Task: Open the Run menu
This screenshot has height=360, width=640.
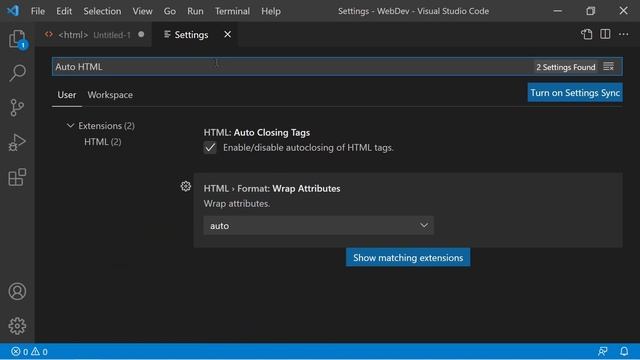Action: tap(195, 11)
